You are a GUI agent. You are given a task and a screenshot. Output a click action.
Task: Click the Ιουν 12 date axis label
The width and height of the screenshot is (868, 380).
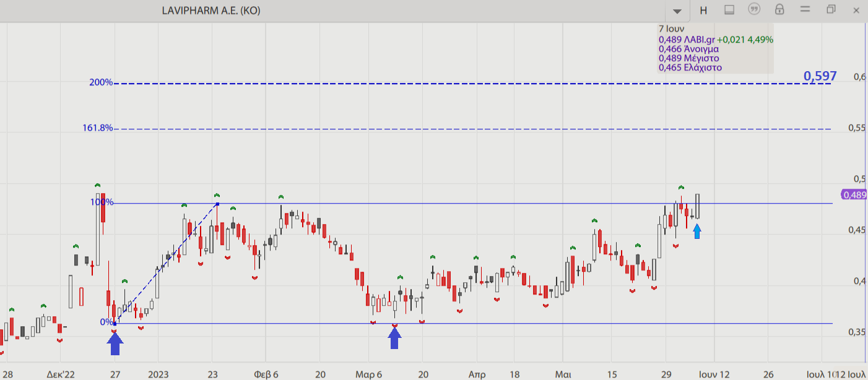point(714,374)
